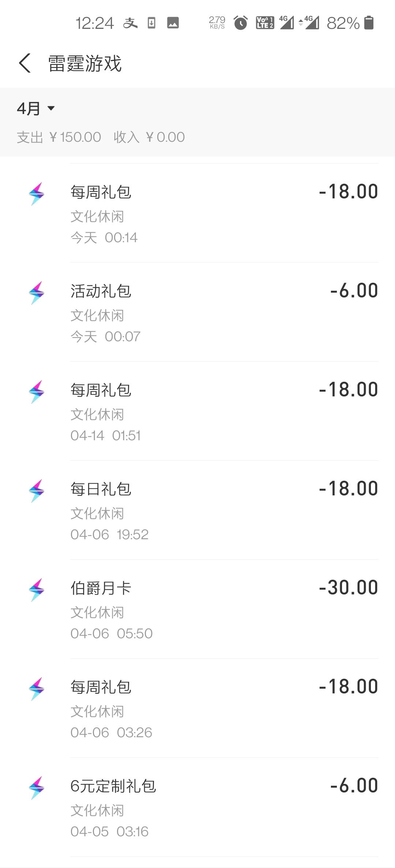Viewport: 395px width, 868px height.
Task: Tap the battery icon in status bar
Action: point(369,23)
